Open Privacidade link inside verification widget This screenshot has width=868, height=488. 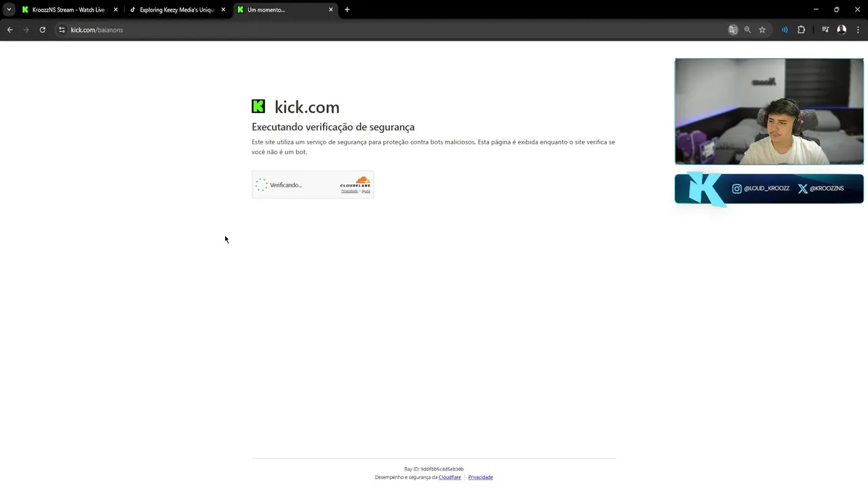tap(349, 191)
